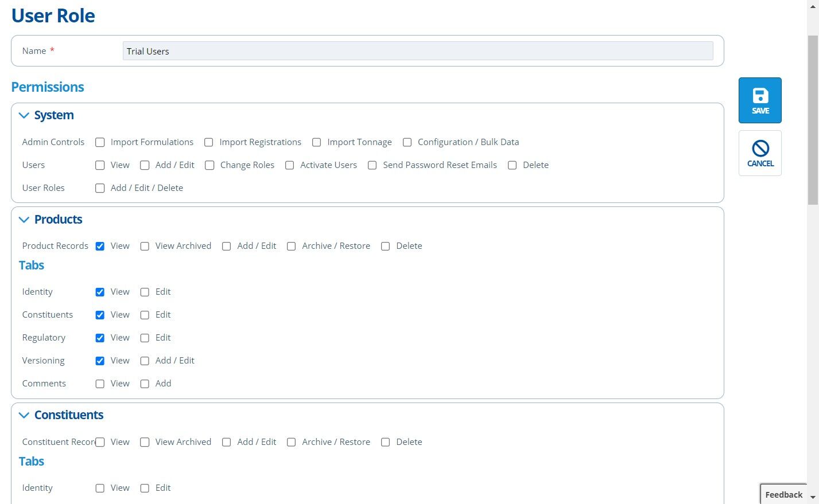
Task: Uncheck View on Constituents tab row
Action: tap(100, 315)
